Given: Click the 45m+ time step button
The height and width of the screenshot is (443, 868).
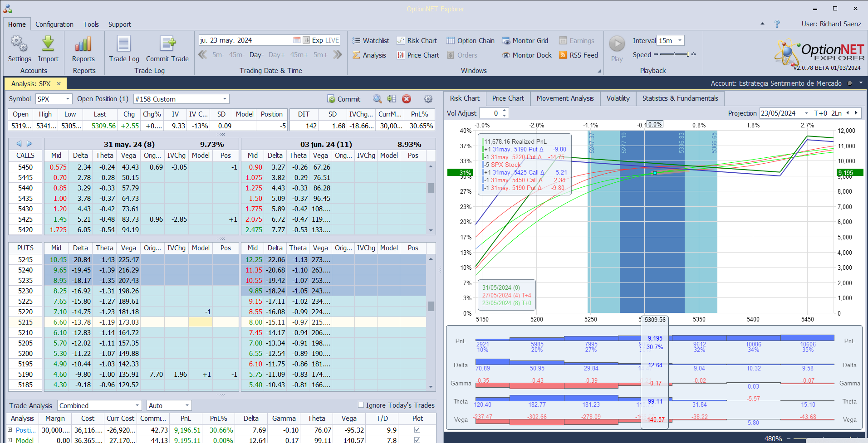Looking at the screenshot, I should pos(299,55).
